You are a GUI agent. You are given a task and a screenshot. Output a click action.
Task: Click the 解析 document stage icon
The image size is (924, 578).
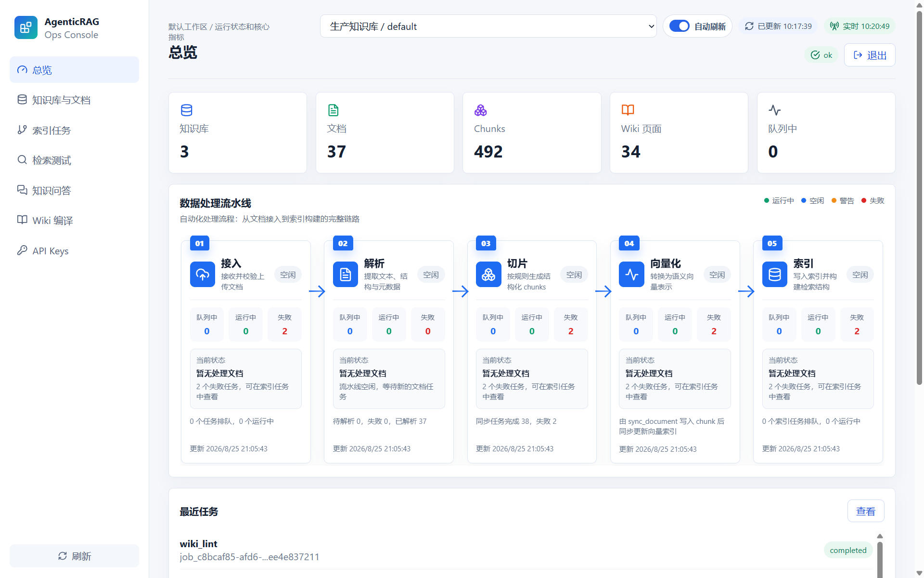click(x=346, y=275)
